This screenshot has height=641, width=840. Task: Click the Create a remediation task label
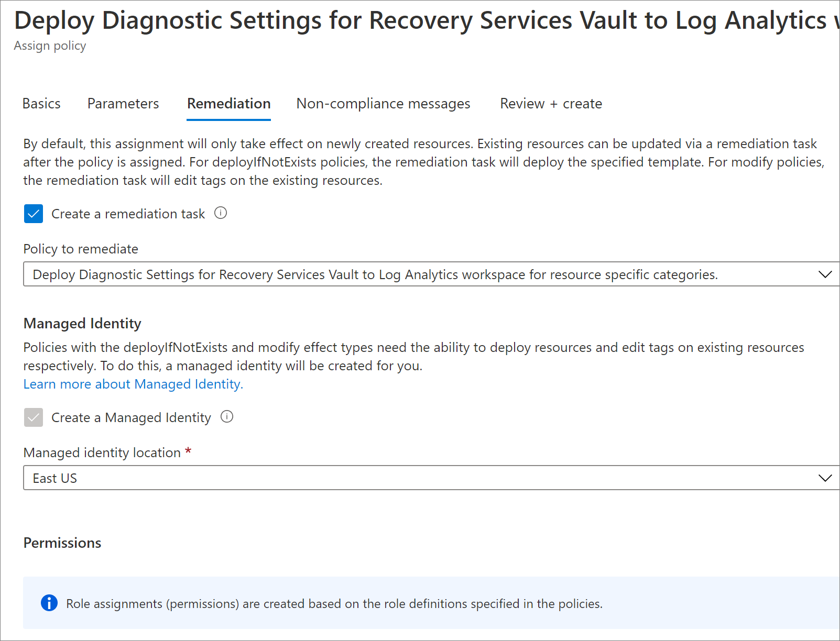click(128, 214)
